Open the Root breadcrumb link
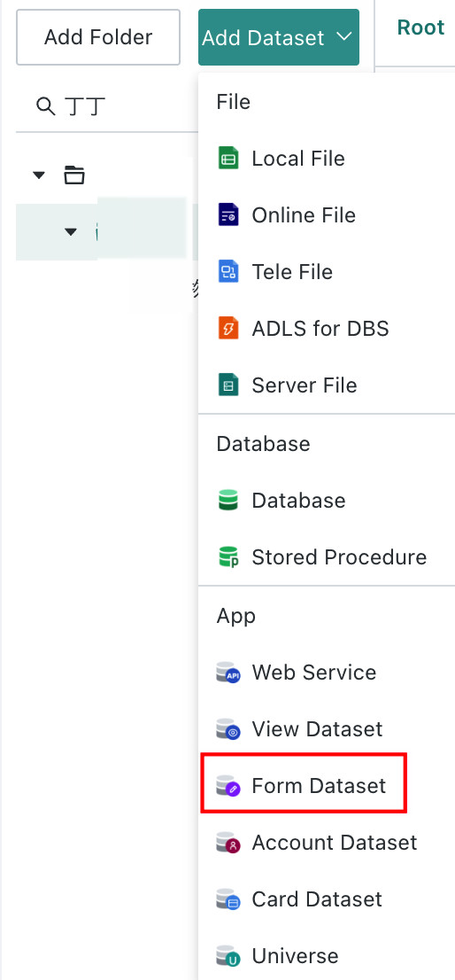Viewport: 455px width, 980px height. pyautogui.click(x=421, y=27)
